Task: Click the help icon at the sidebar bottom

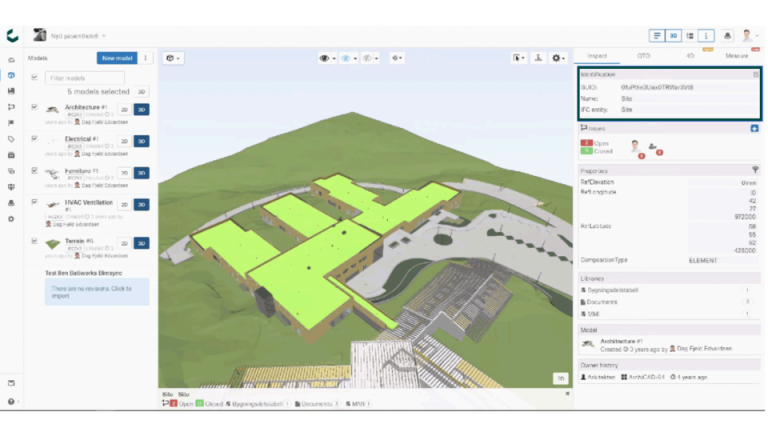Action: click(11, 401)
